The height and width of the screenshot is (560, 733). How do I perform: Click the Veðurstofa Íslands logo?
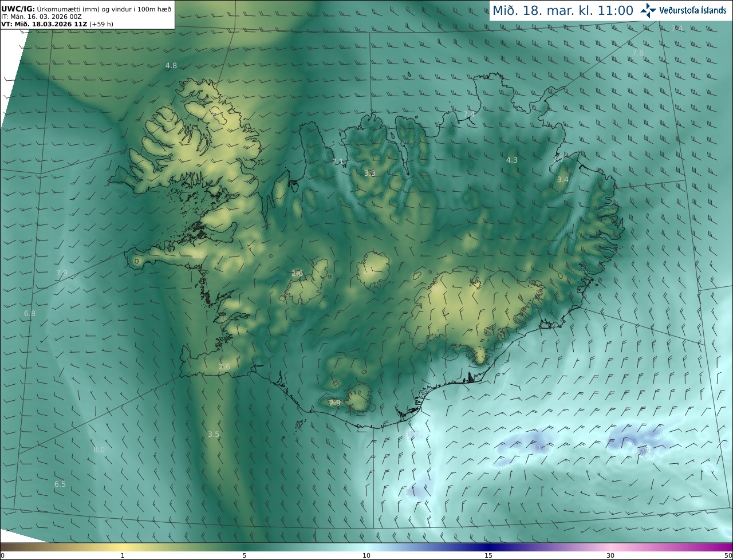pos(684,10)
